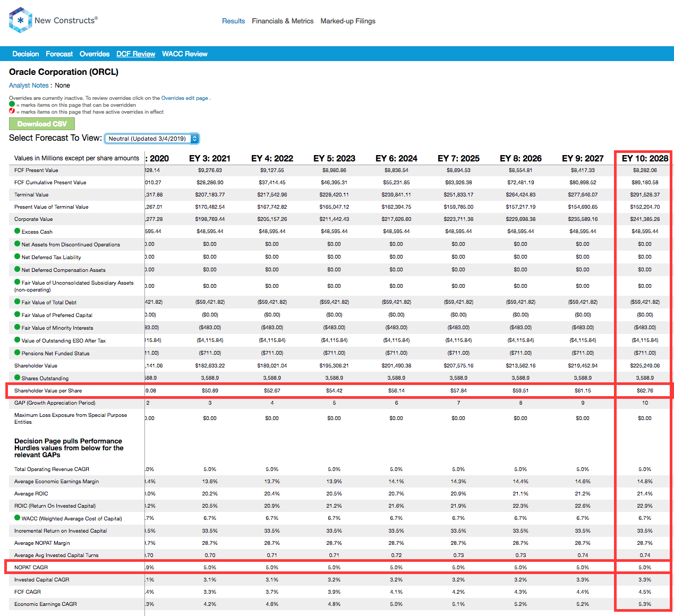Click the EY 10: 2028 column header

[645, 158]
